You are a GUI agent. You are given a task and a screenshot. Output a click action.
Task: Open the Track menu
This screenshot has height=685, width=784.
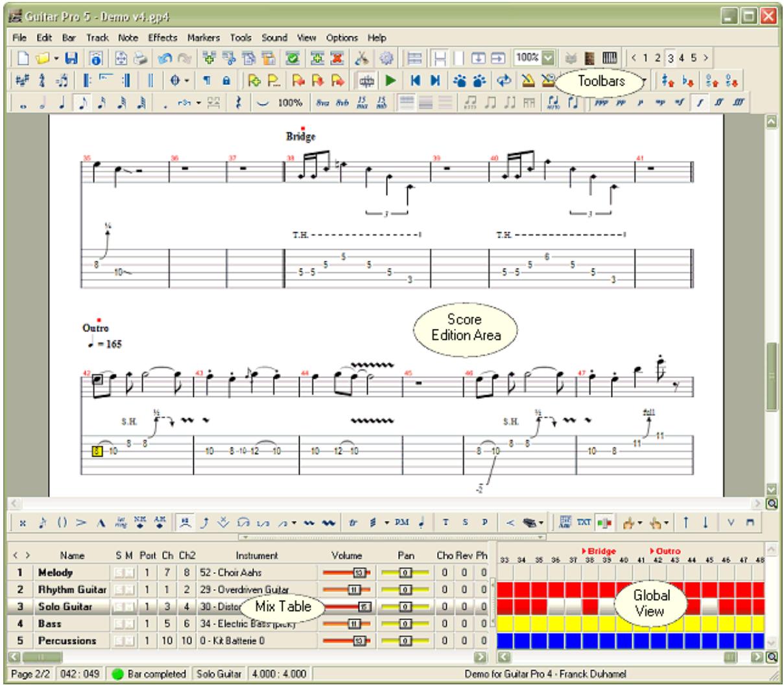(x=97, y=38)
